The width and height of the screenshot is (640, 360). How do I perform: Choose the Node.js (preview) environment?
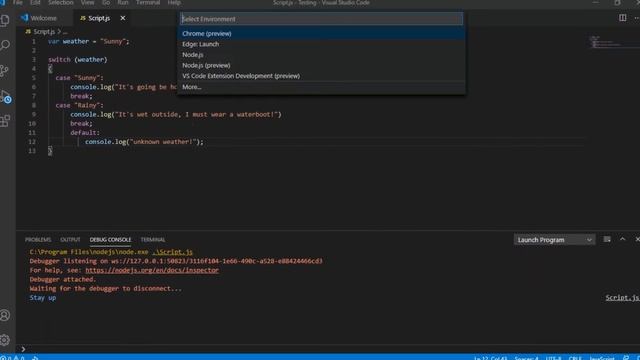321,65
